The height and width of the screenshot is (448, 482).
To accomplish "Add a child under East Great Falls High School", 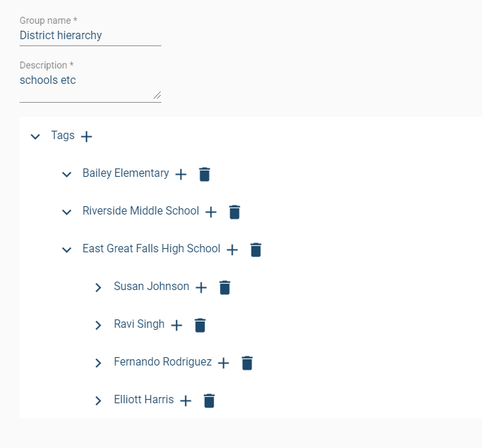I will coord(233,250).
